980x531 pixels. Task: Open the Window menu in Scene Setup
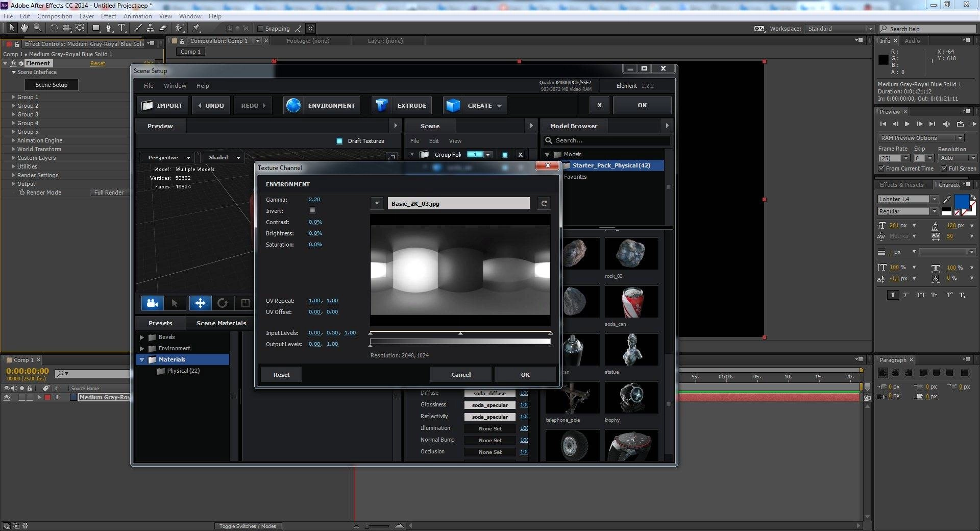tap(175, 86)
